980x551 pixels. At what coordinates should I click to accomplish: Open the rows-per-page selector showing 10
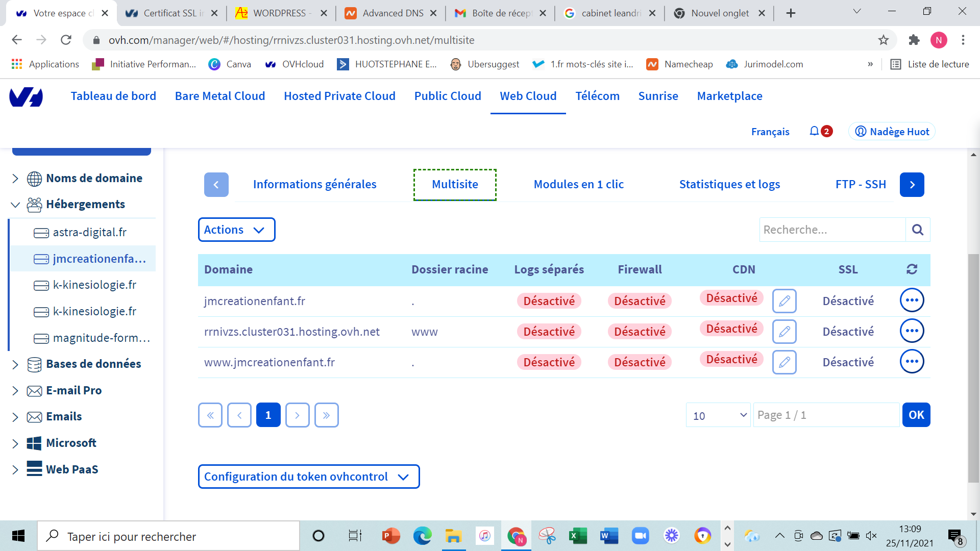click(x=718, y=415)
